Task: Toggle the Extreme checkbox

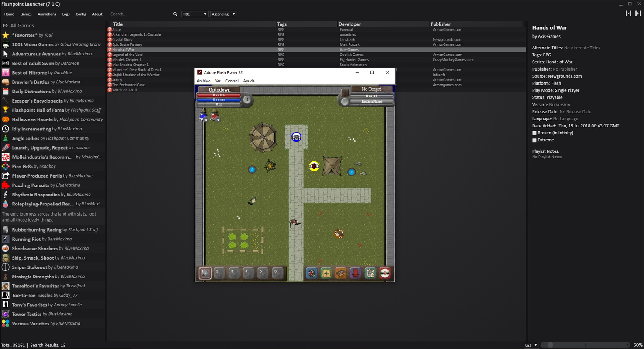Action: pyautogui.click(x=534, y=140)
